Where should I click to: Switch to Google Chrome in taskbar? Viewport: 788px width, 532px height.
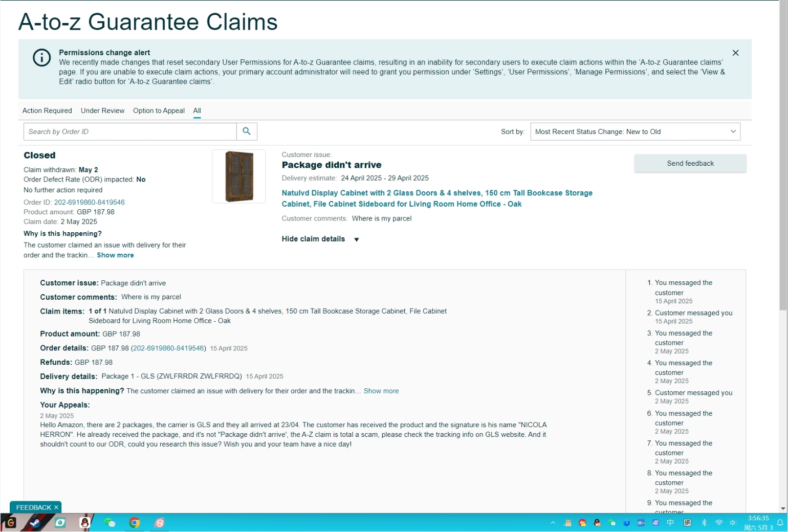click(x=135, y=523)
